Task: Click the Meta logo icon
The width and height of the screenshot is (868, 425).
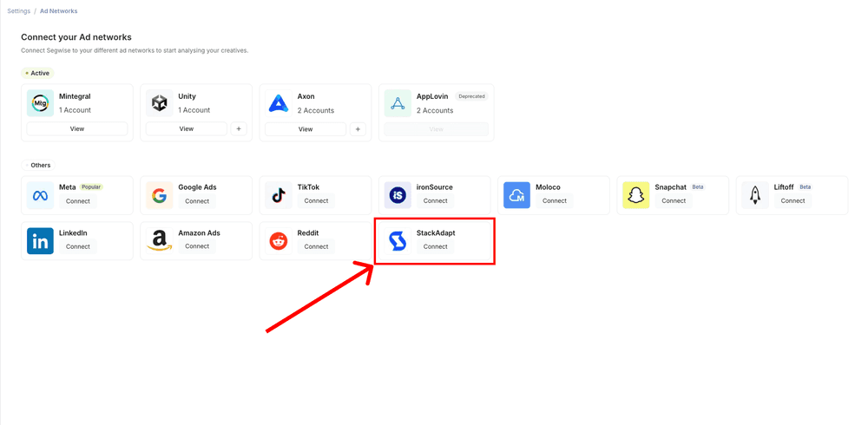Action: coord(41,195)
